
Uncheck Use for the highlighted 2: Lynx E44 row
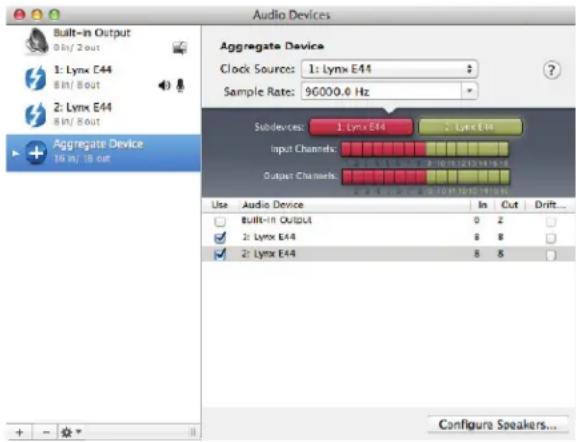[220, 254]
